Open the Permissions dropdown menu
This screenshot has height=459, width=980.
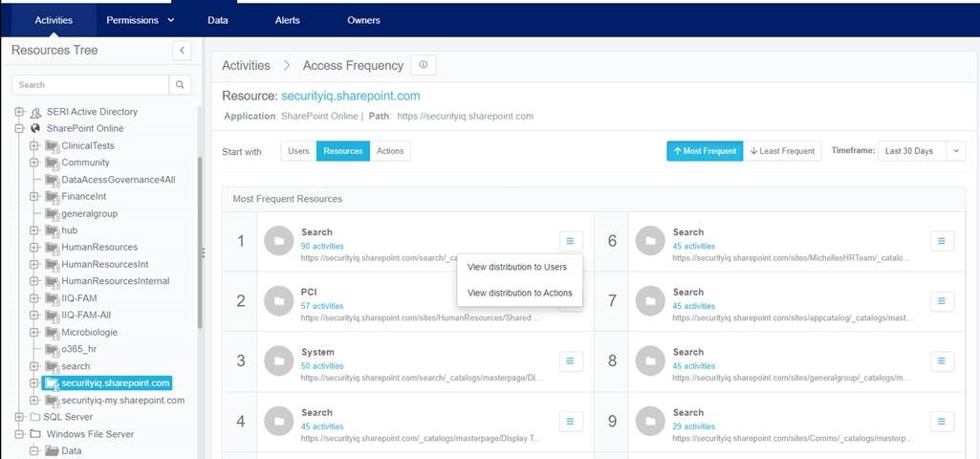tap(140, 20)
